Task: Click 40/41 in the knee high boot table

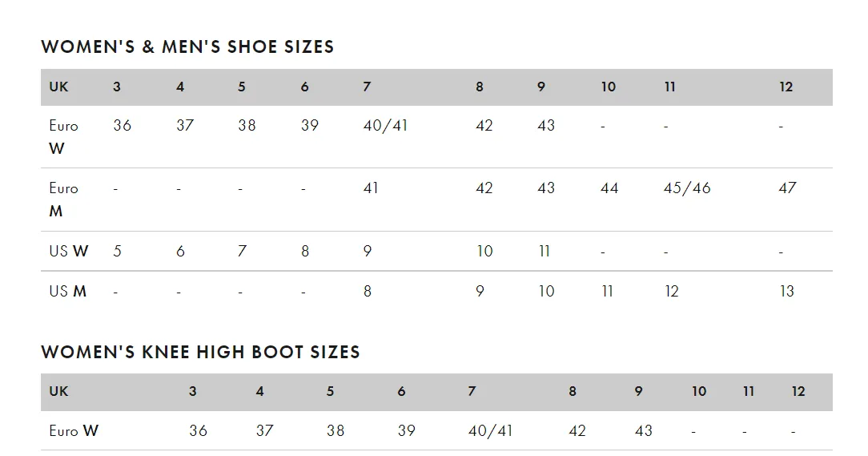Action: point(491,430)
